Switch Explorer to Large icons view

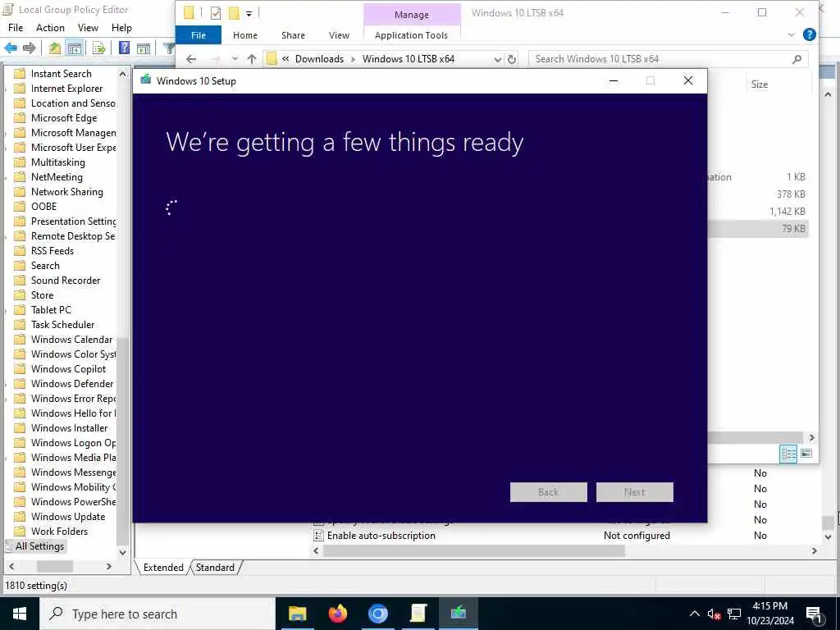(x=806, y=454)
